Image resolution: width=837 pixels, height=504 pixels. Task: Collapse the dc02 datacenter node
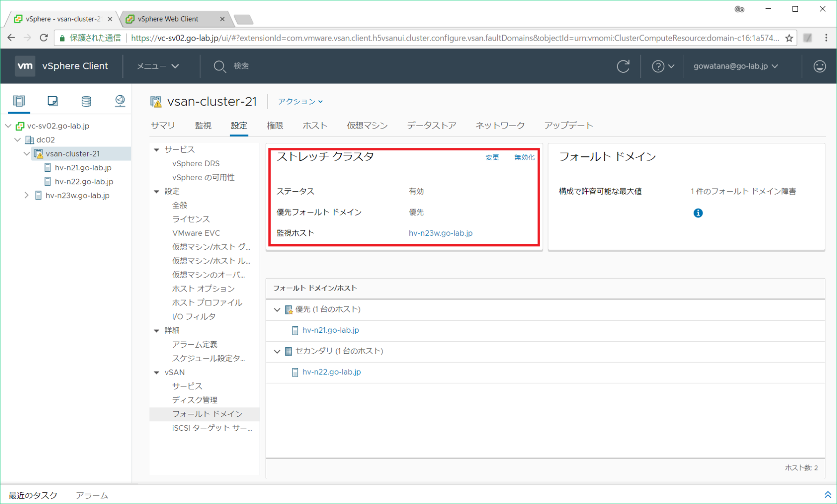[x=18, y=140]
